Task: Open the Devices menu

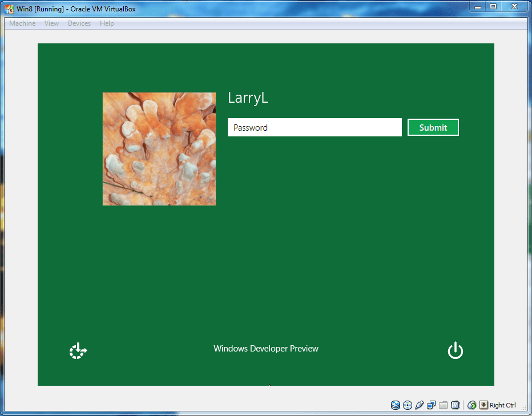Action: [79, 23]
